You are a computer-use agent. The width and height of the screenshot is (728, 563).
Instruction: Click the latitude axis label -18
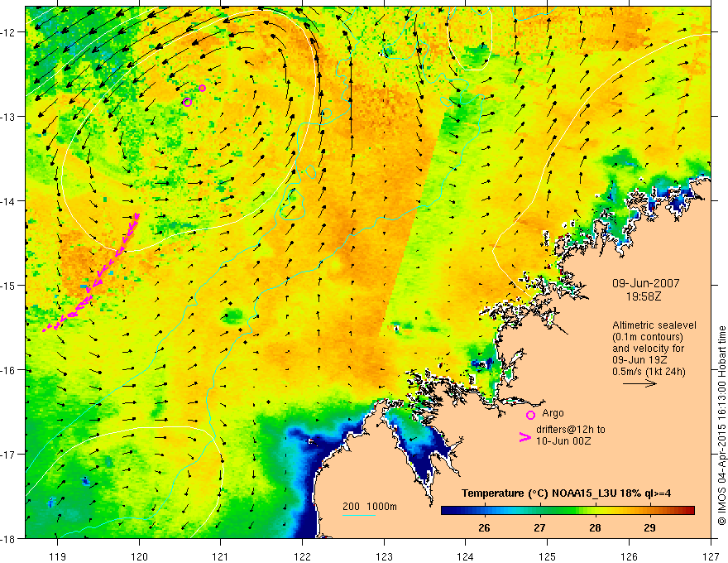9,538
